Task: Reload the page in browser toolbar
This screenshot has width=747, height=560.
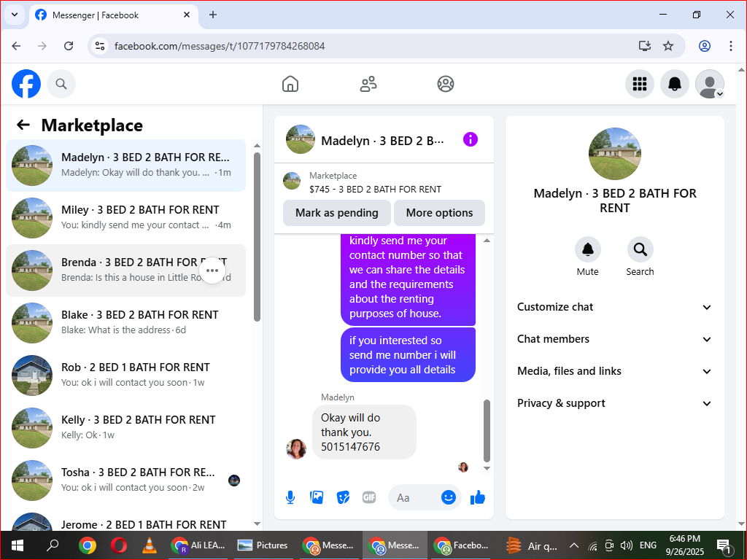Action: point(69,46)
